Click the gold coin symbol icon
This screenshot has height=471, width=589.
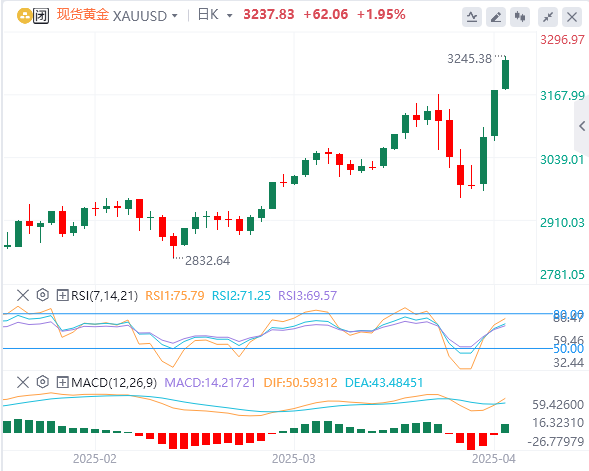(24, 16)
